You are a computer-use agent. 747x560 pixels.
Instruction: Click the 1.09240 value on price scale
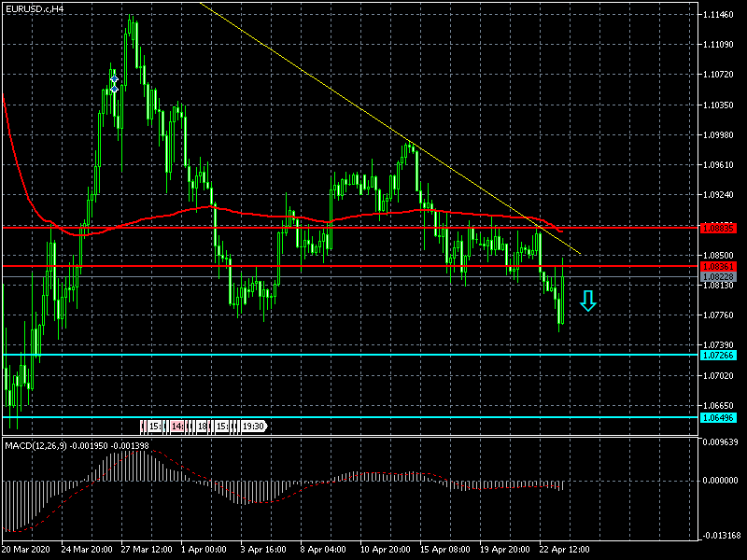(x=720, y=195)
